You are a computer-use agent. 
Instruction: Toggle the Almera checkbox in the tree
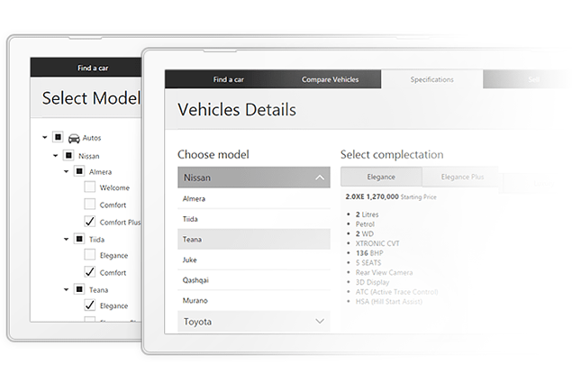click(x=79, y=171)
